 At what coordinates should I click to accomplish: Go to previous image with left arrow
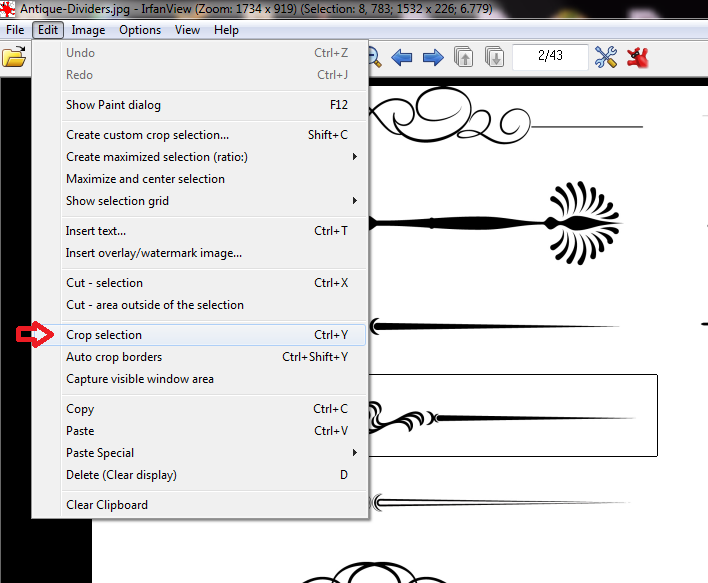tap(402, 57)
